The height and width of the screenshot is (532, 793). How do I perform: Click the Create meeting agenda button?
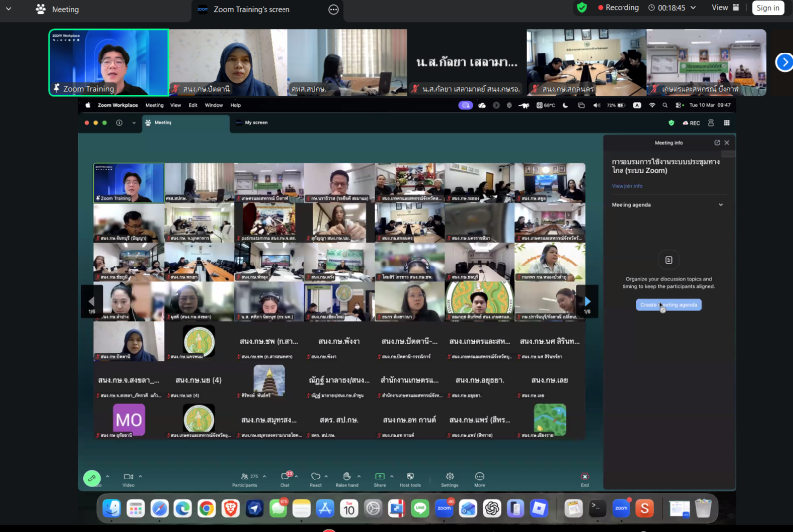[x=668, y=305]
